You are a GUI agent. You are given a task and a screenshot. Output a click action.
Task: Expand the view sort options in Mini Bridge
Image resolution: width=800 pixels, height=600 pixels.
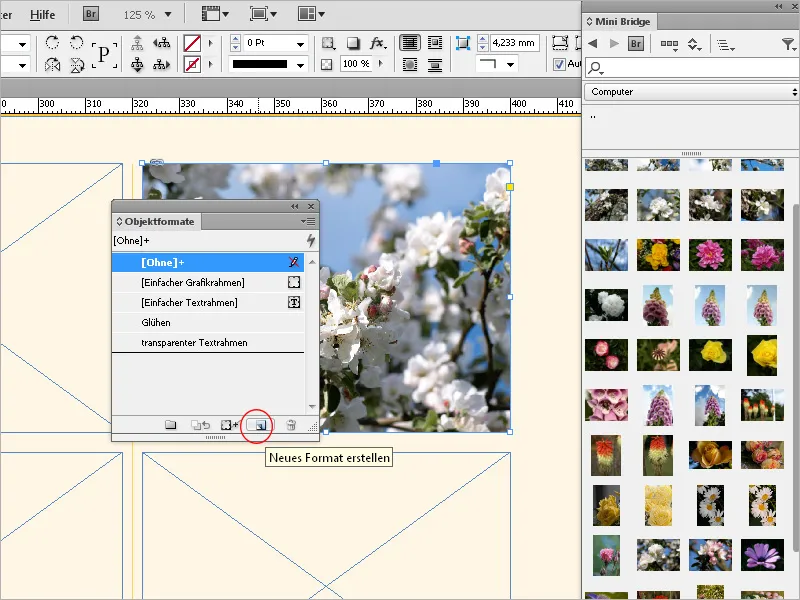pos(725,46)
